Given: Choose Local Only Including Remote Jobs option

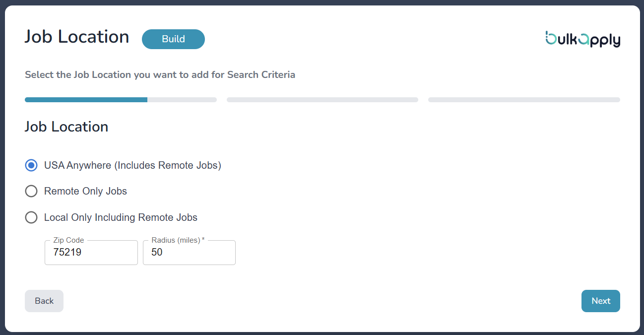Looking at the screenshot, I should pyautogui.click(x=31, y=217).
